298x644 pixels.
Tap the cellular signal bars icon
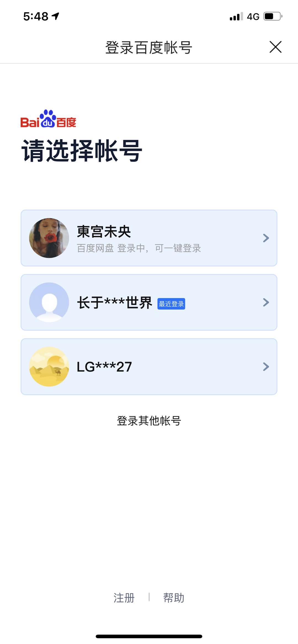[x=236, y=17]
